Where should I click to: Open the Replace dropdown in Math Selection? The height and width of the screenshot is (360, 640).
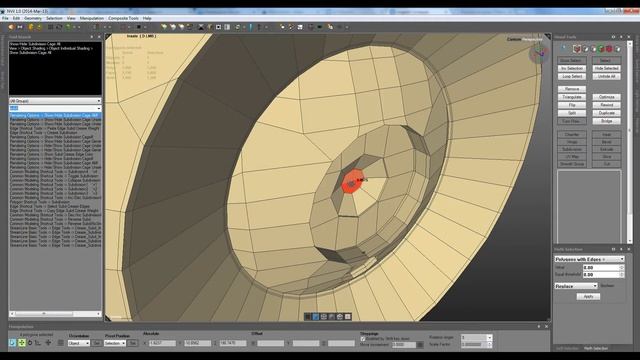(576, 286)
